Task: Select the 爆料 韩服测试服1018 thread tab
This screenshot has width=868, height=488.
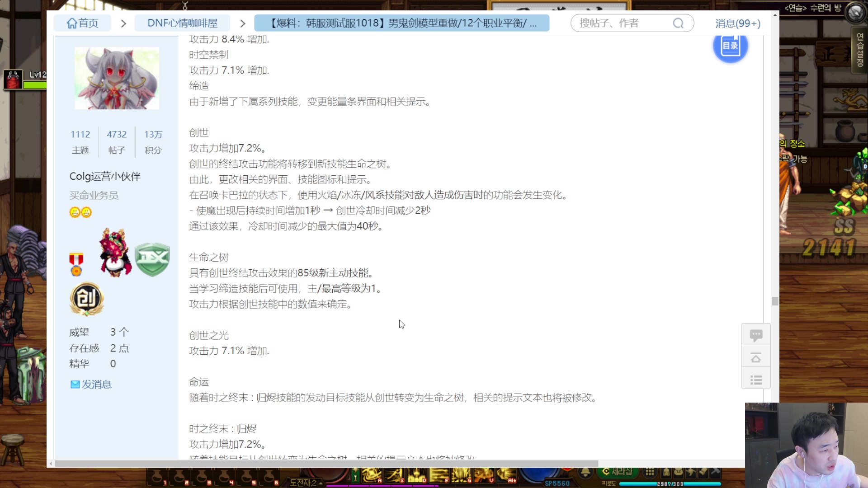Action: (401, 23)
